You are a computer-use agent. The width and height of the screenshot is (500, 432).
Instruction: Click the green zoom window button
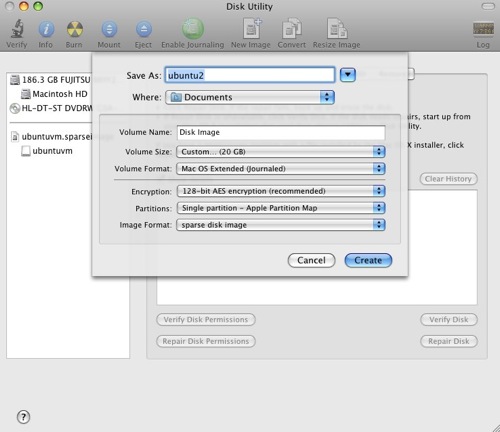click(38, 6)
